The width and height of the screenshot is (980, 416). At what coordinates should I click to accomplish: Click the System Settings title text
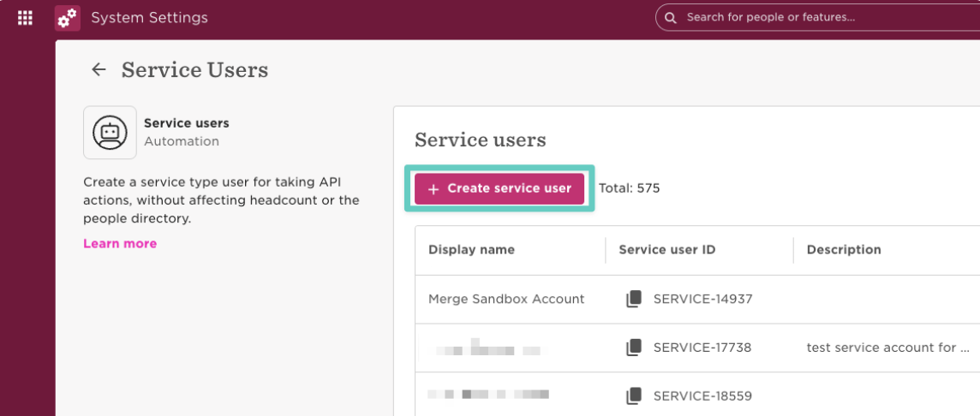[149, 18]
